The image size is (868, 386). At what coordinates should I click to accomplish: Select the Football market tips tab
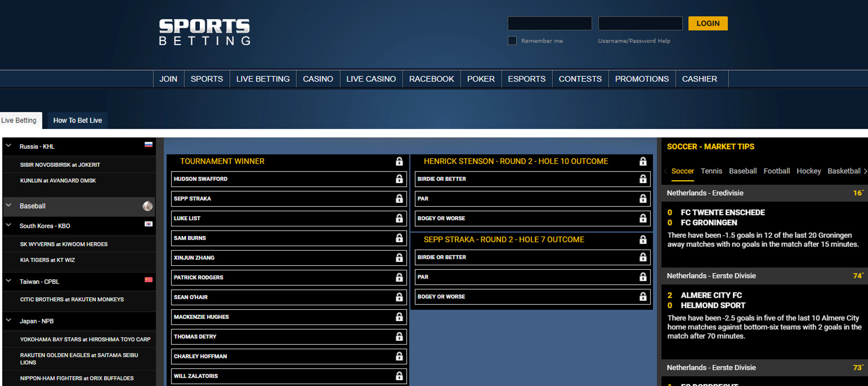(x=776, y=171)
